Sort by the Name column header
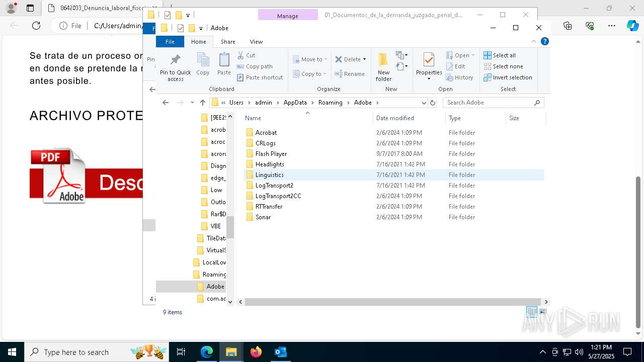This screenshot has height=362, width=644. coord(308,118)
